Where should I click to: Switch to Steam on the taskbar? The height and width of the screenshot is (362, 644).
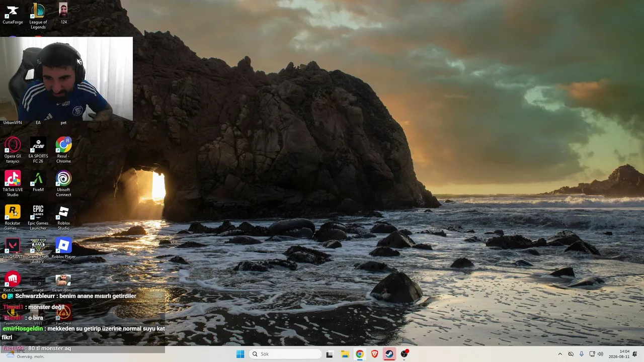389,354
